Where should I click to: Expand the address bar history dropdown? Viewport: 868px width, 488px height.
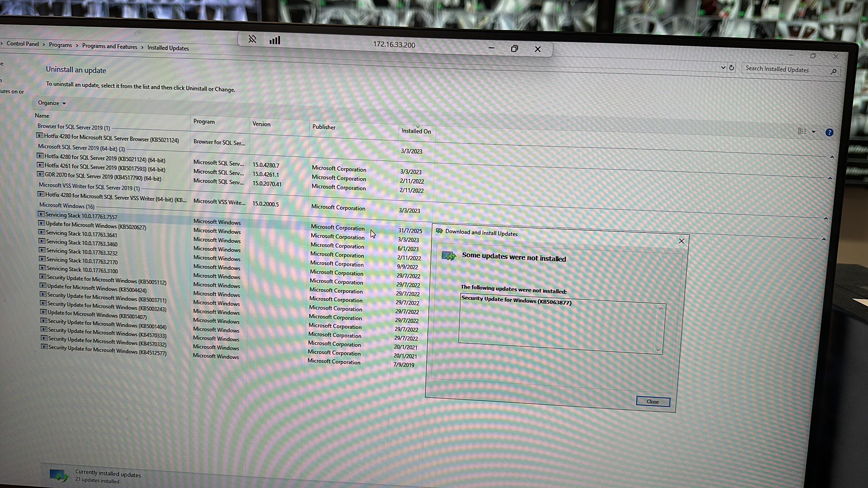tap(723, 67)
